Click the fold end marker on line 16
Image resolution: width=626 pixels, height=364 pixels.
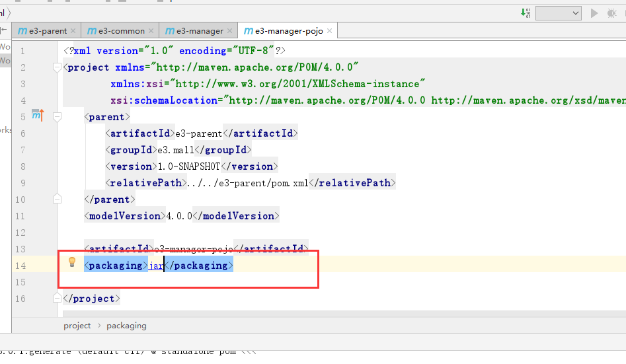tap(57, 298)
